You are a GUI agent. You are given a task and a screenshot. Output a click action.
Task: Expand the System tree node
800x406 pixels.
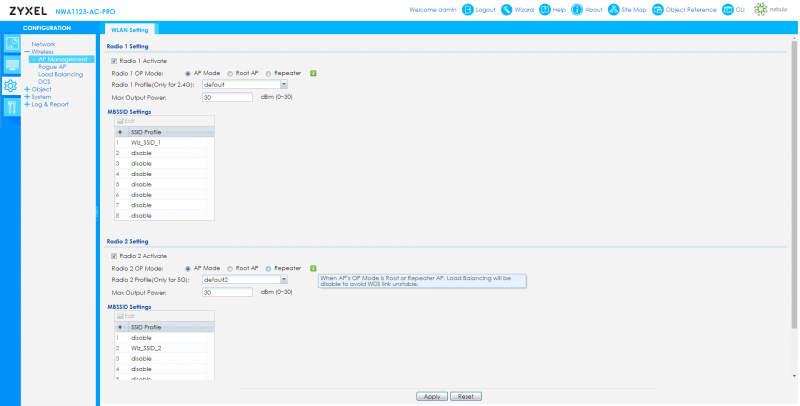(27, 97)
